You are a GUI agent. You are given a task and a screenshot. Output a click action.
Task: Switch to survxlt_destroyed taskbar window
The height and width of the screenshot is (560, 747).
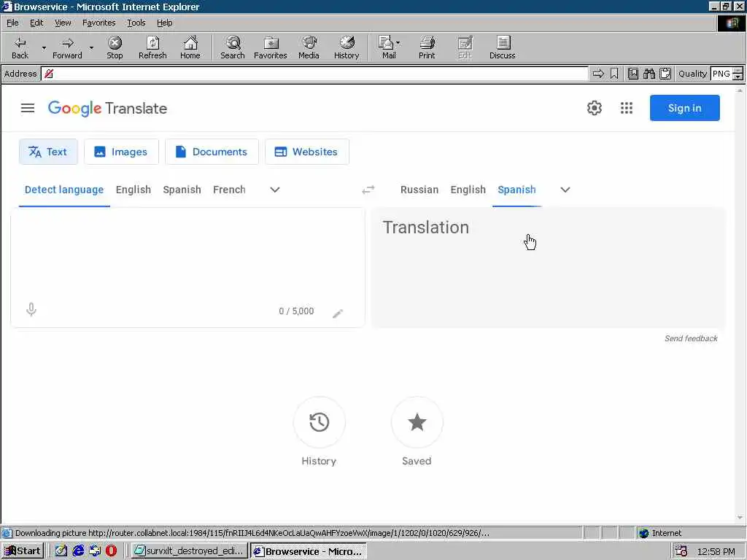coord(190,551)
